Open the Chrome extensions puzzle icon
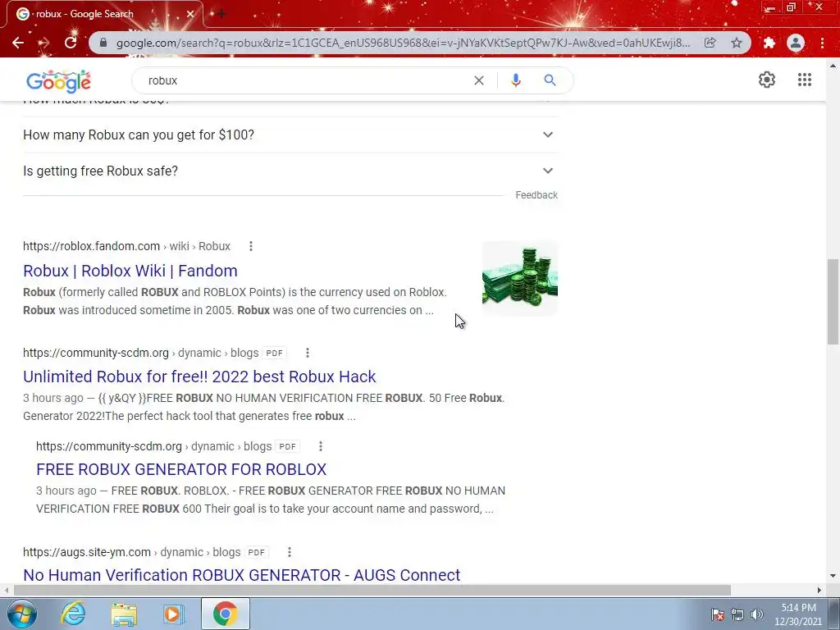 coord(769,43)
